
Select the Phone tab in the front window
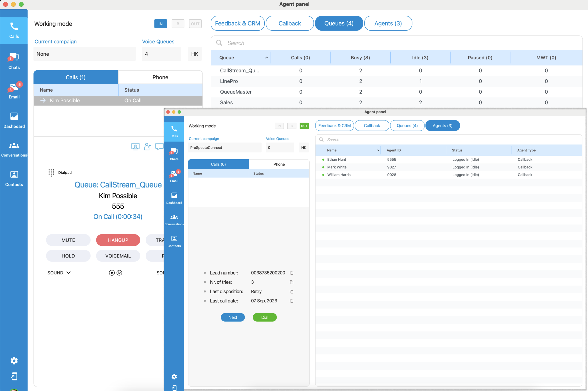click(279, 164)
